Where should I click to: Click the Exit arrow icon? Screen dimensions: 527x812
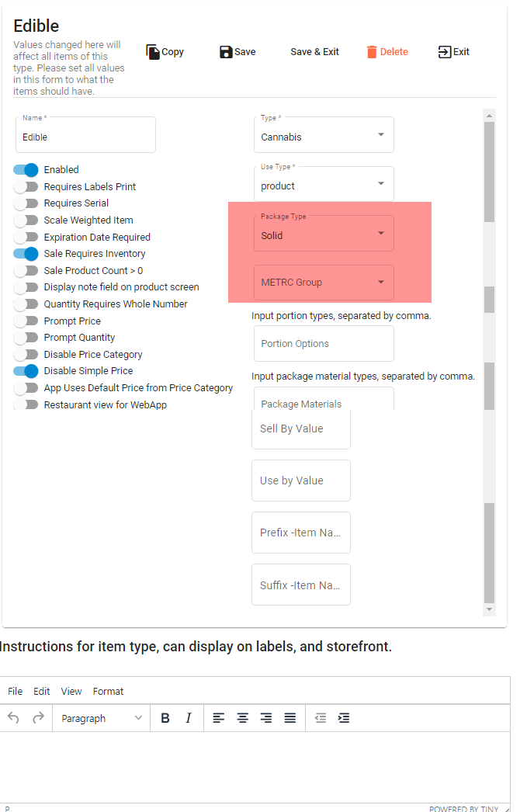[x=444, y=52]
